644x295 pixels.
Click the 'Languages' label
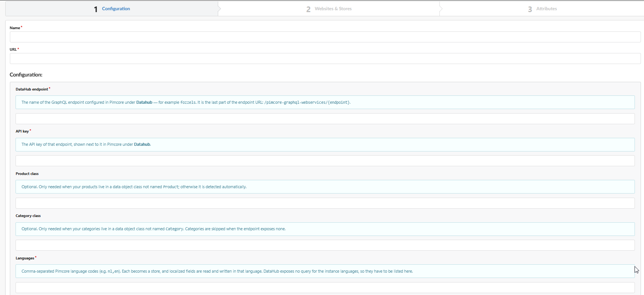(x=25, y=258)
